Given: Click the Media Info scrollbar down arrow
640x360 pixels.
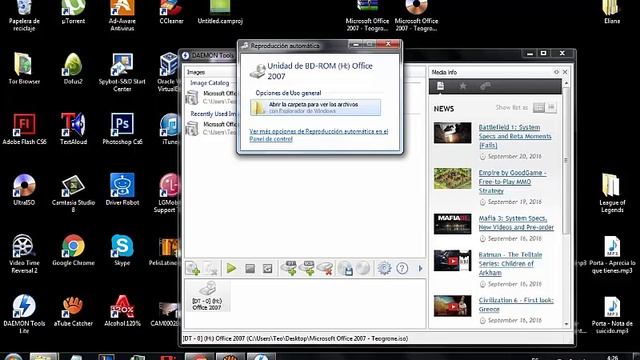Looking at the screenshot, I should pyautogui.click(x=566, y=324).
